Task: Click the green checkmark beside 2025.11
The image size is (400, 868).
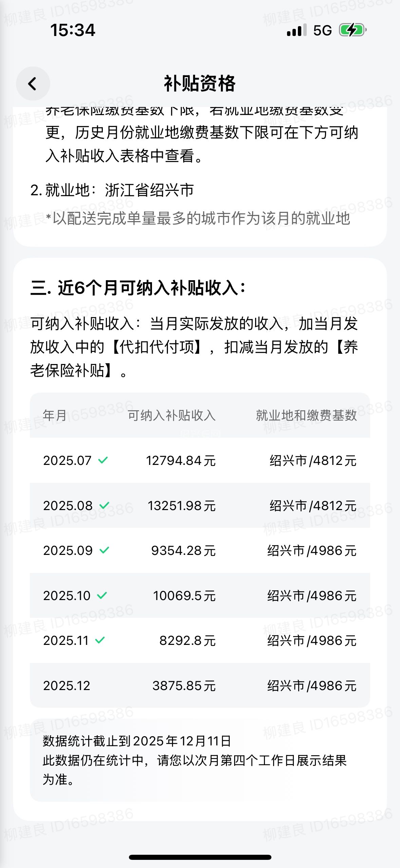Action: coord(100,640)
